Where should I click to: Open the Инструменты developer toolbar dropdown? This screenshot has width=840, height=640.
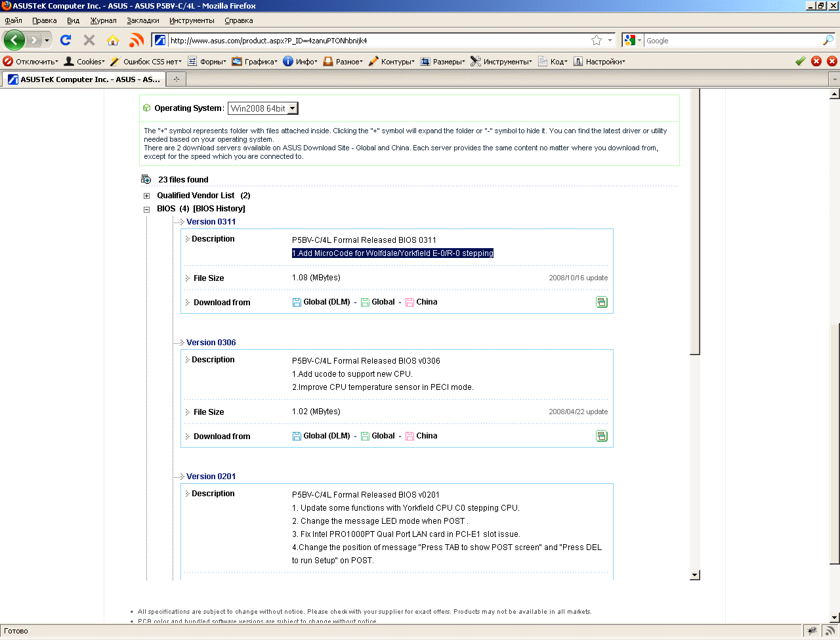click(x=501, y=61)
